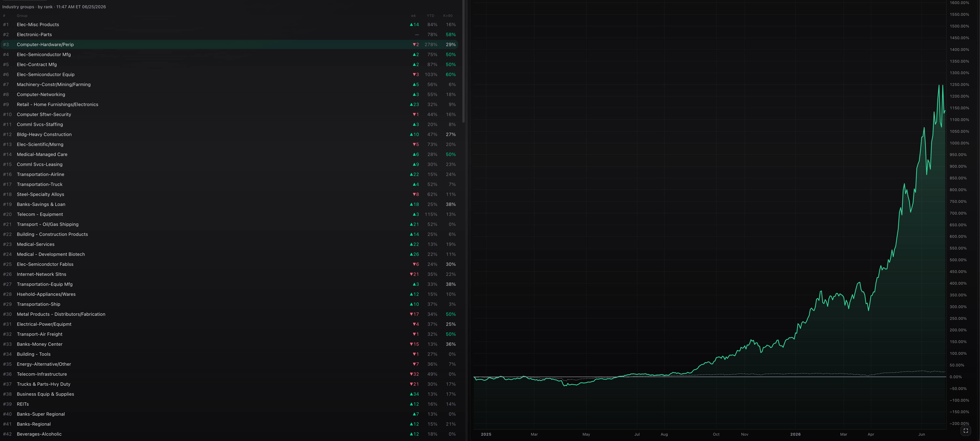Open Transportation-Truck row
Screen dimensions: 980x441
[229, 184]
